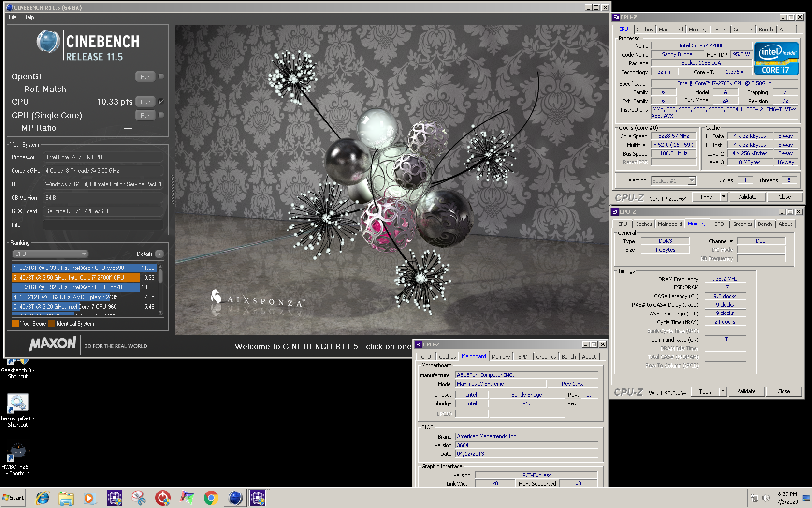Click the pinned CPU-Z taskbar icon
The image size is (812, 508).
115,497
